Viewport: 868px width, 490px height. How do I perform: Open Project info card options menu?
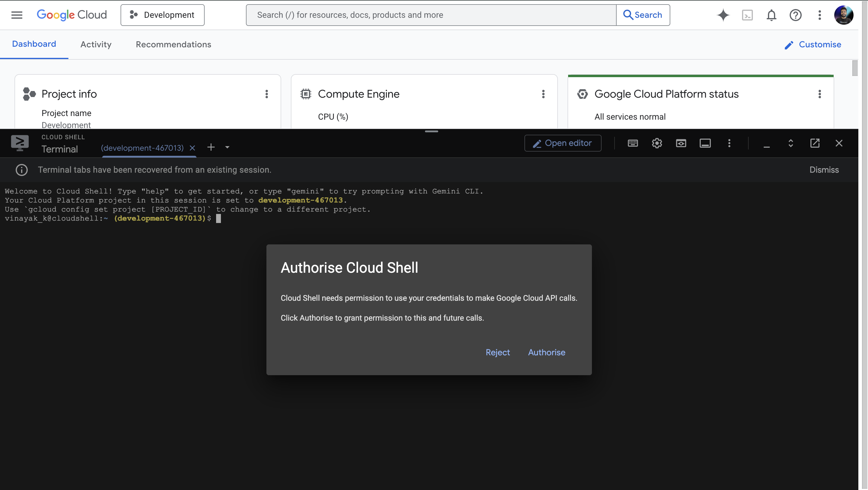click(x=266, y=94)
